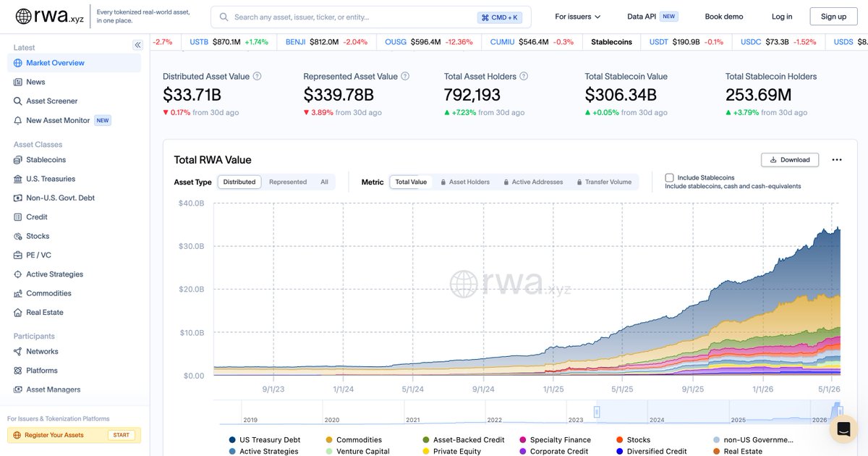Click the Stocks sidebar icon

click(18, 236)
